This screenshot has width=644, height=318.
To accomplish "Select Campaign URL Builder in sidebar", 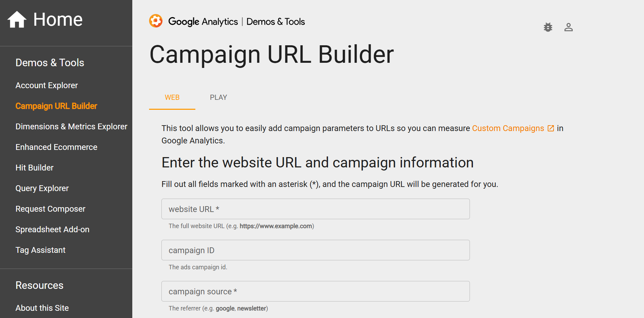I will (56, 106).
